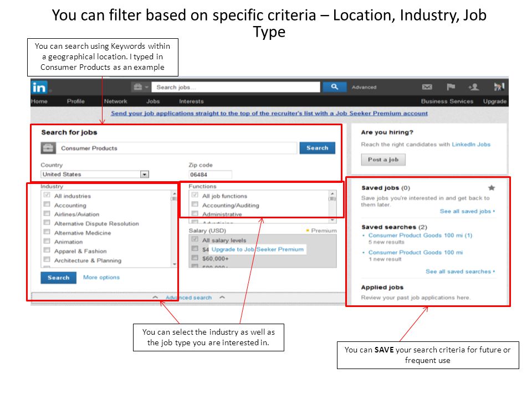Click the Functions list scrollbar
Screen dimensions: 532x399
click(x=332, y=206)
